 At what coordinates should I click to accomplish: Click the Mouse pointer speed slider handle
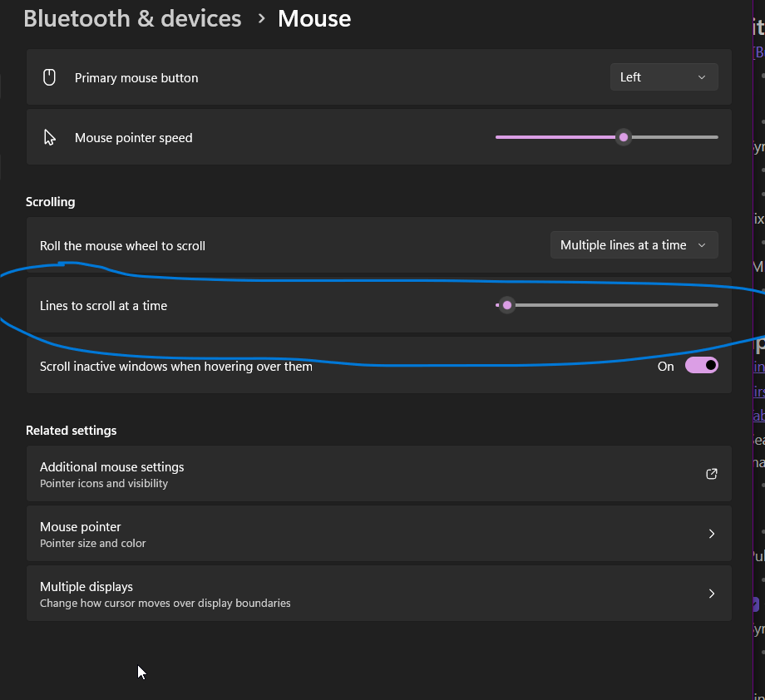point(624,136)
